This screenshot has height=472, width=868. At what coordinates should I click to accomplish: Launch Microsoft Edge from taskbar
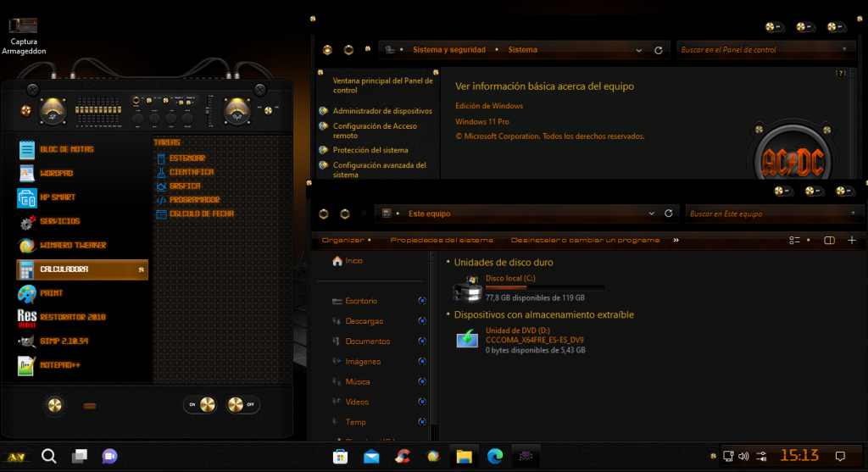(495, 457)
